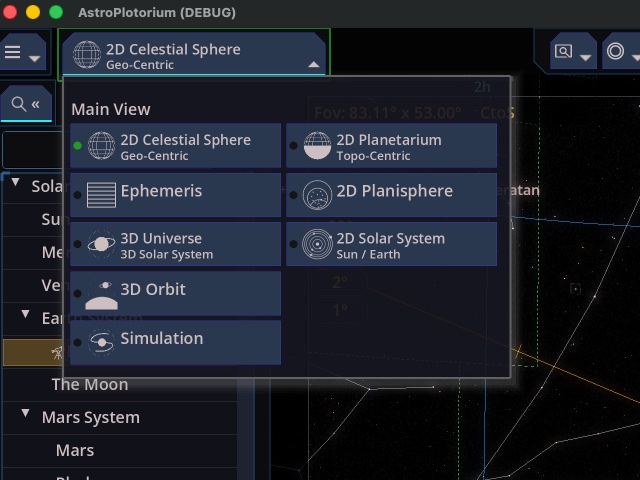Collapse the Solar system tree node
This screenshot has width=640, height=480.
point(16,182)
